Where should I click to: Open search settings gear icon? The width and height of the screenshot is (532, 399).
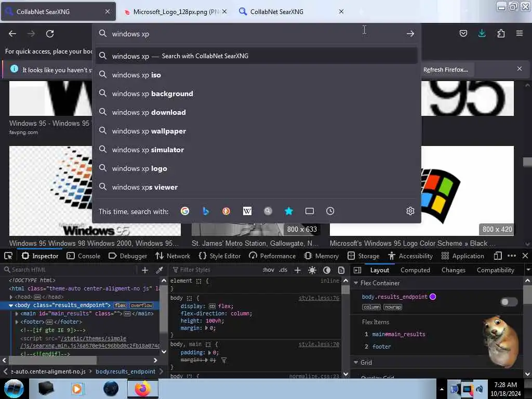point(410,211)
